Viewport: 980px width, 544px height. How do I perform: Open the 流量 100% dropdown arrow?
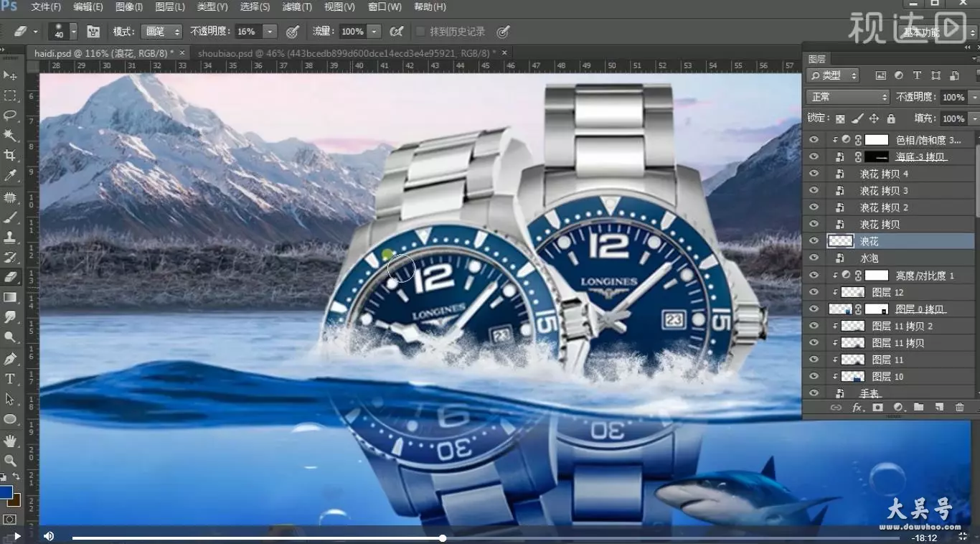pyautogui.click(x=374, y=32)
